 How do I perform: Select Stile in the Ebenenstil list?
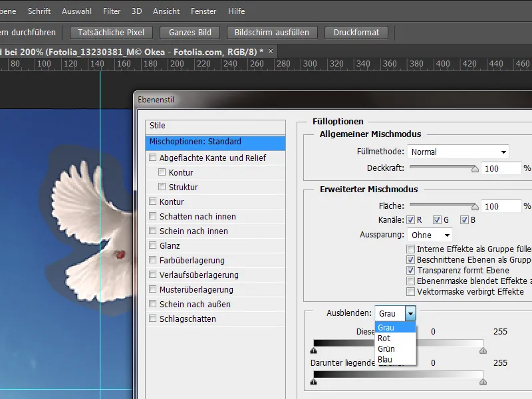[x=215, y=126]
